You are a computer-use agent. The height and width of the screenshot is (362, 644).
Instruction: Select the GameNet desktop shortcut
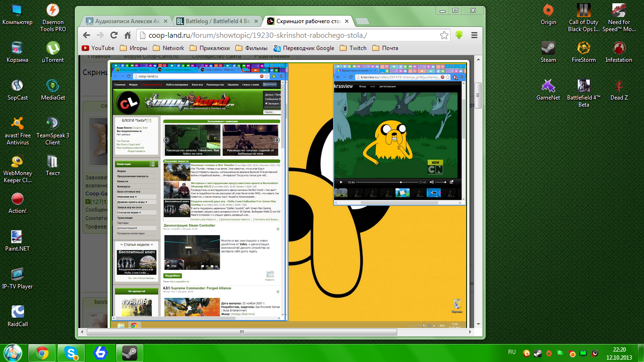[548, 90]
